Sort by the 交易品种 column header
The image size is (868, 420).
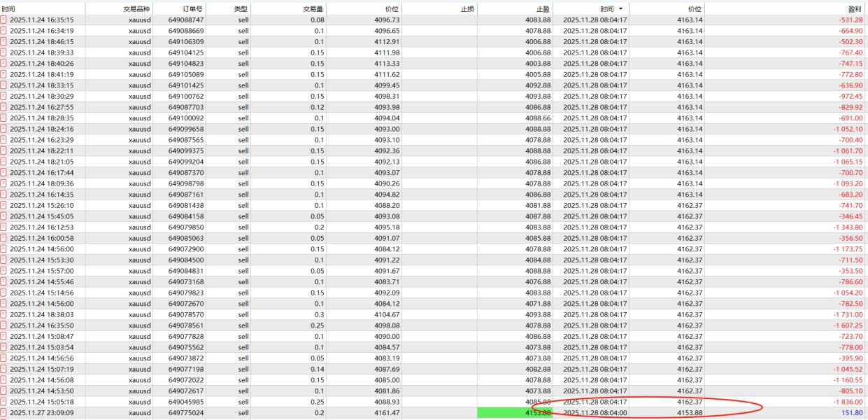pos(138,9)
